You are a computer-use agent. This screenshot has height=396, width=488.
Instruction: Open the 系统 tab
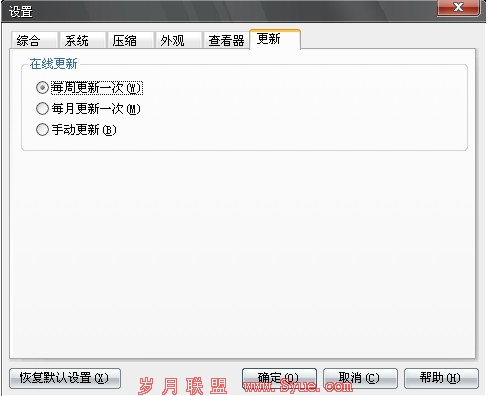82,41
